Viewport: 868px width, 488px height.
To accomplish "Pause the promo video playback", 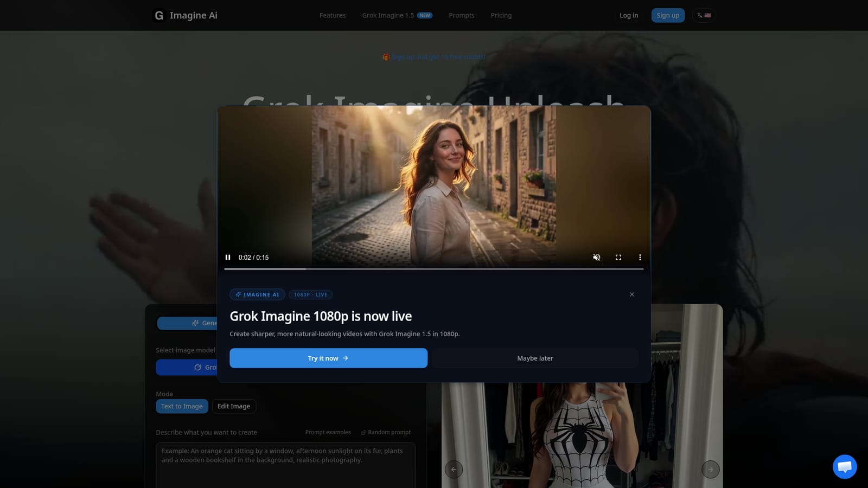I will click(228, 258).
